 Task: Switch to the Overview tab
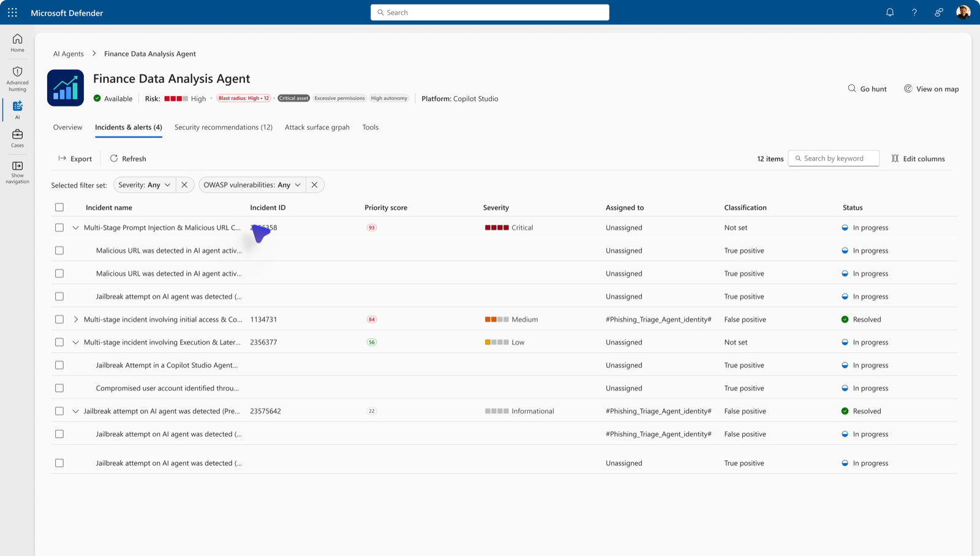(x=67, y=127)
